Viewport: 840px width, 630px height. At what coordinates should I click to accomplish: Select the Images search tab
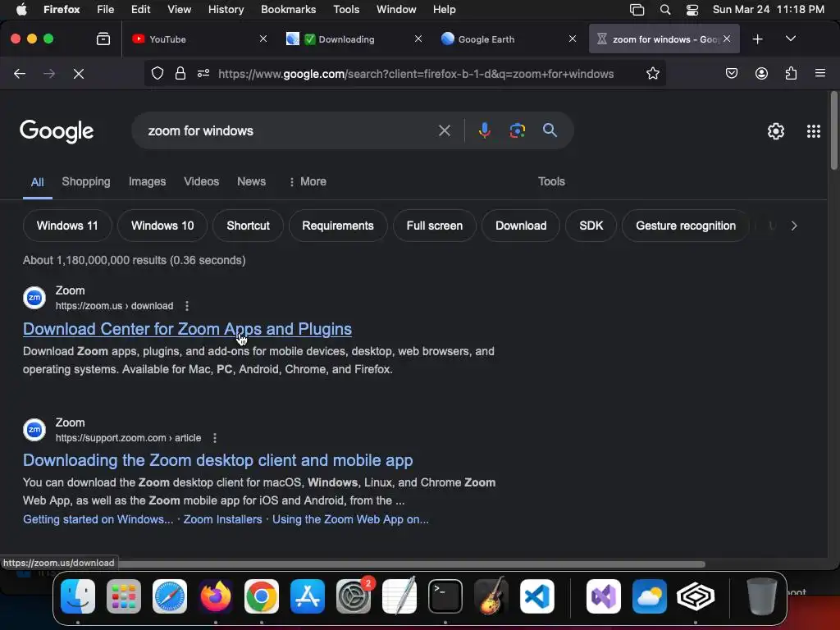[148, 181]
